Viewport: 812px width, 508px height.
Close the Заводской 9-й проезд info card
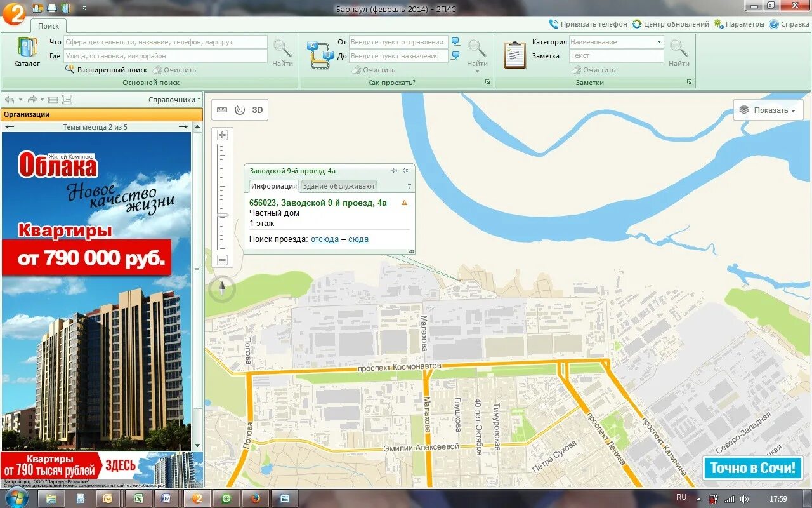pos(406,171)
